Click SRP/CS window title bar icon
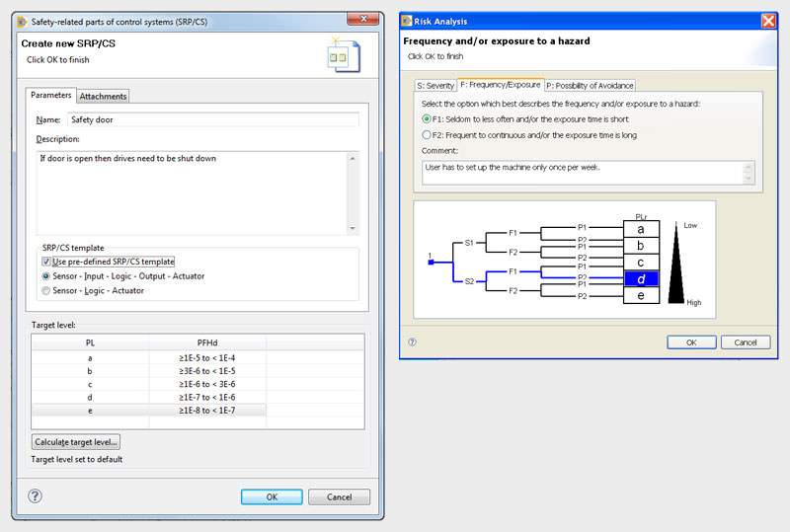790x532 pixels. coord(22,22)
